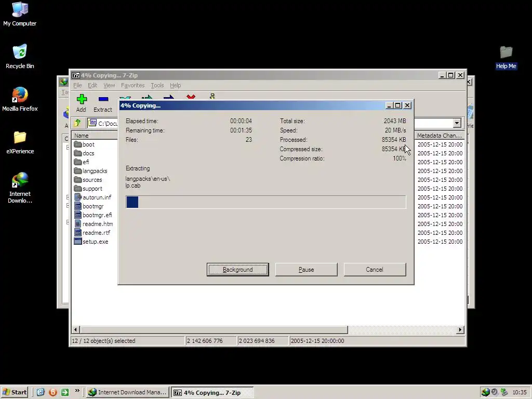Expand the quick launch chevron
This screenshot has width=532, height=399.
(x=77, y=391)
